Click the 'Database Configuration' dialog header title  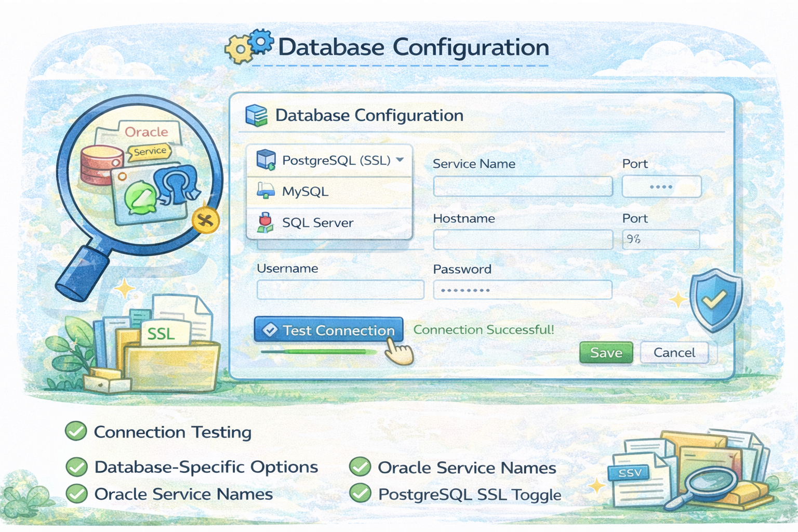(369, 115)
